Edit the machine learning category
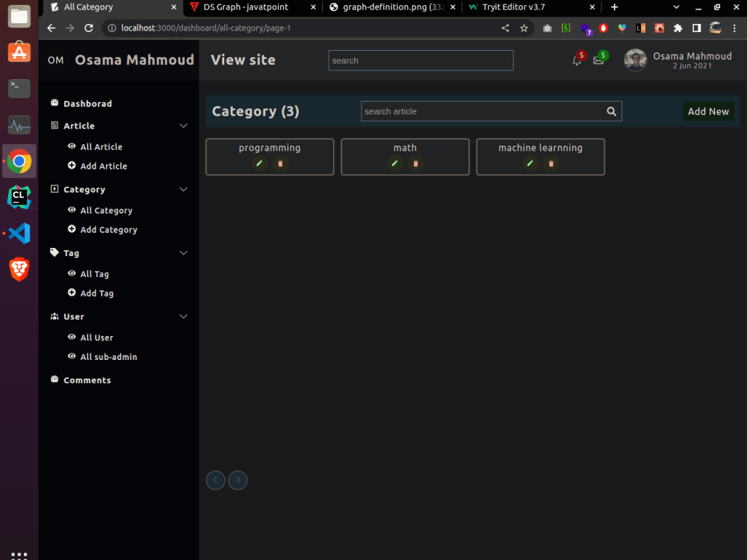This screenshot has width=747, height=560. pyautogui.click(x=530, y=164)
